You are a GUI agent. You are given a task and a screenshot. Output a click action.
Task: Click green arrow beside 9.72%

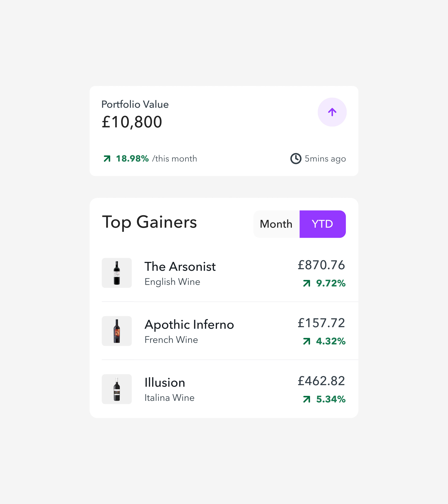pos(307,283)
